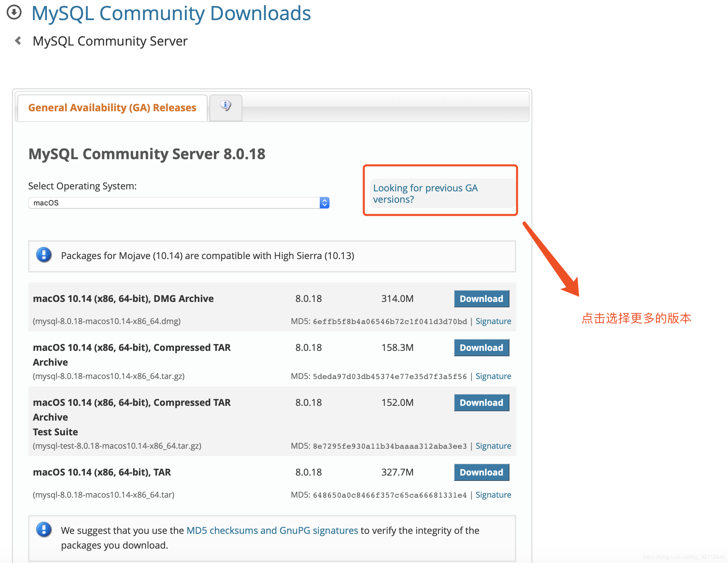Viewport: 728px width, 563px height.
Task: Select filename mysql-8.0.18-macos10.14-x86_64.tar)
Action: [104, 495]
